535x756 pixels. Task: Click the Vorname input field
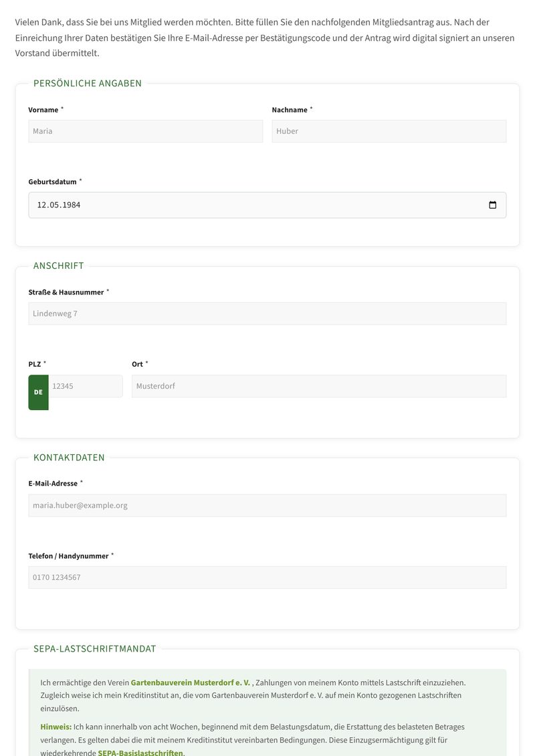click(x=146, y=131)
